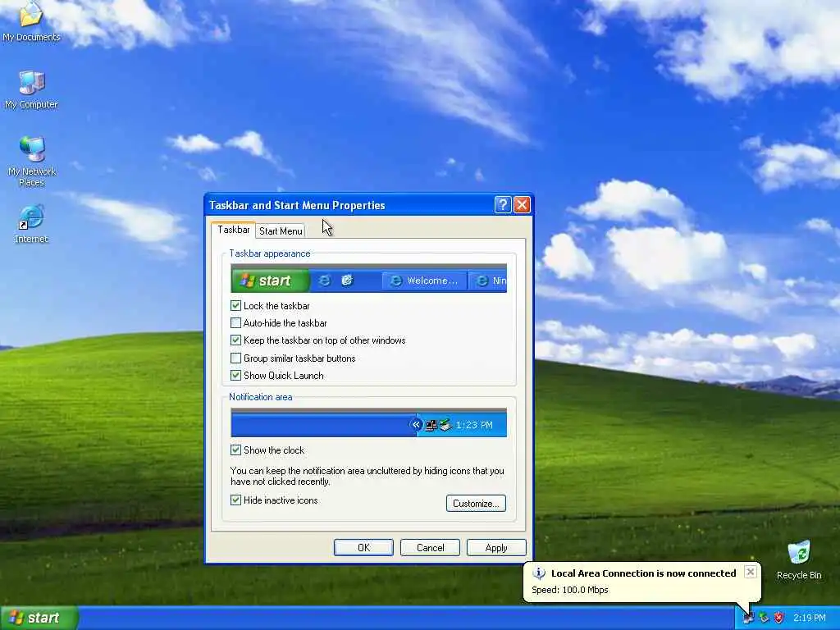Click the 2:19 PM taskbar clock

click(810, 618)
